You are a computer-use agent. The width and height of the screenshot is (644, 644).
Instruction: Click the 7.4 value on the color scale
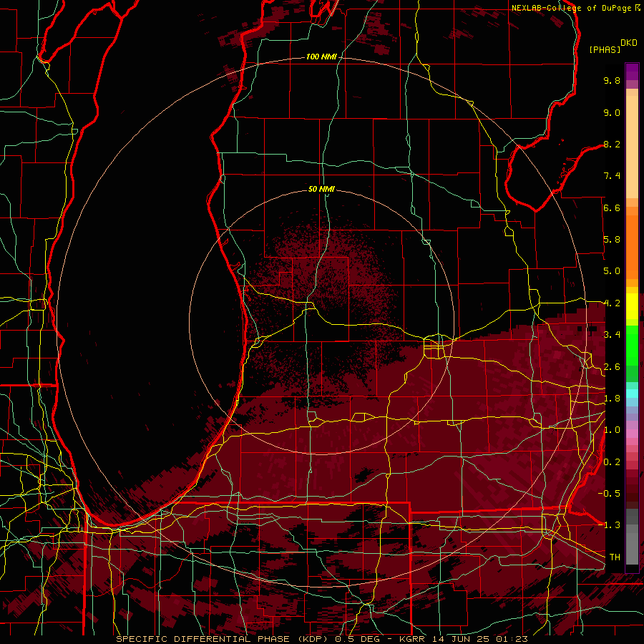click(612, 176)
